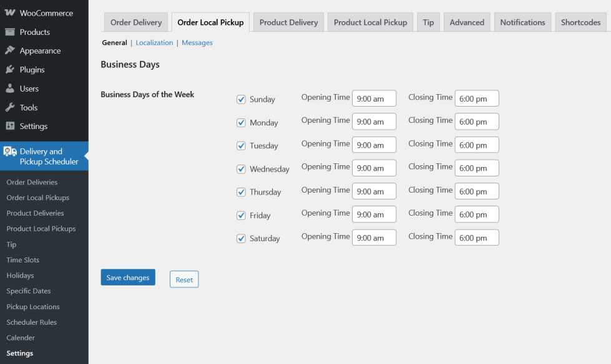Open Appearance via its paintbrush icon
Screen dimensions: 611x364
[x=10, y=50]
